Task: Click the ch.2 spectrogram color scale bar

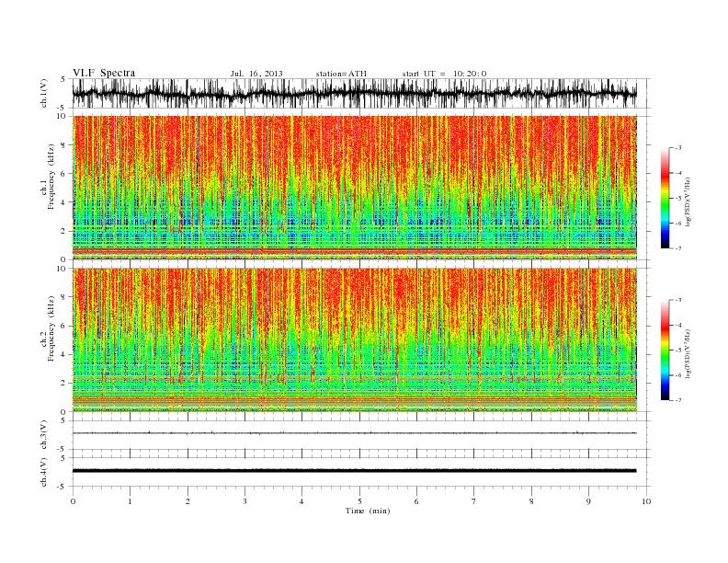Action: [665, 350]
